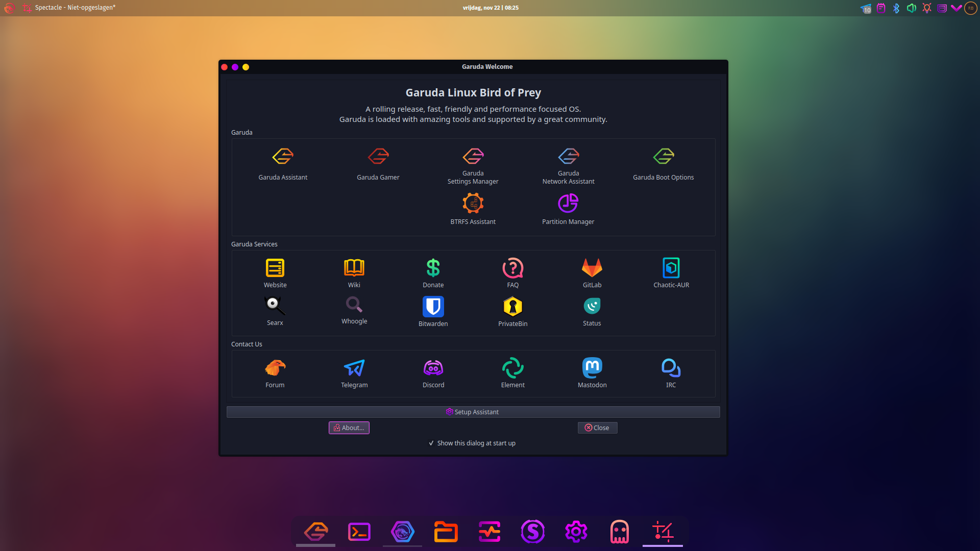The image size is (980, 551).
Task: Open IRC contact
Action: click(x=671, y=373)
